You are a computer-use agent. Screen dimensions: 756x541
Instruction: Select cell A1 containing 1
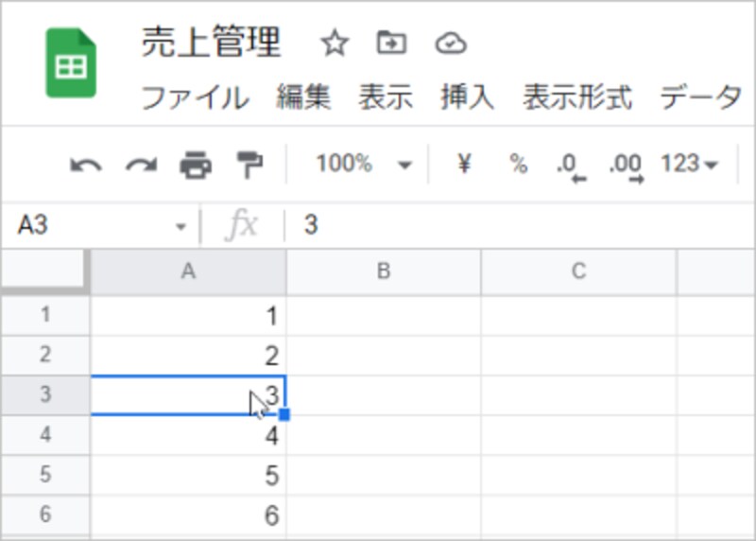tap(188, 316)
